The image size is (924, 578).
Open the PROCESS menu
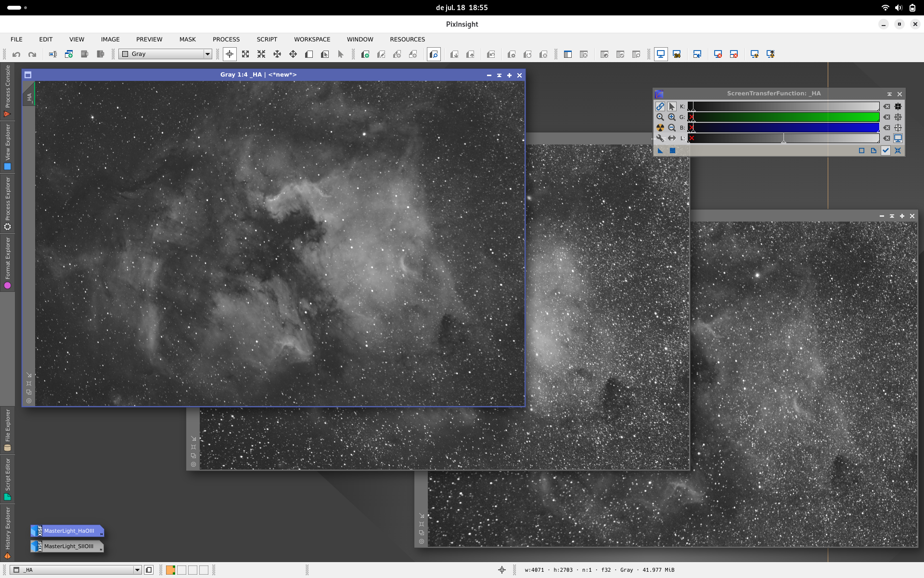coord(226,39)
